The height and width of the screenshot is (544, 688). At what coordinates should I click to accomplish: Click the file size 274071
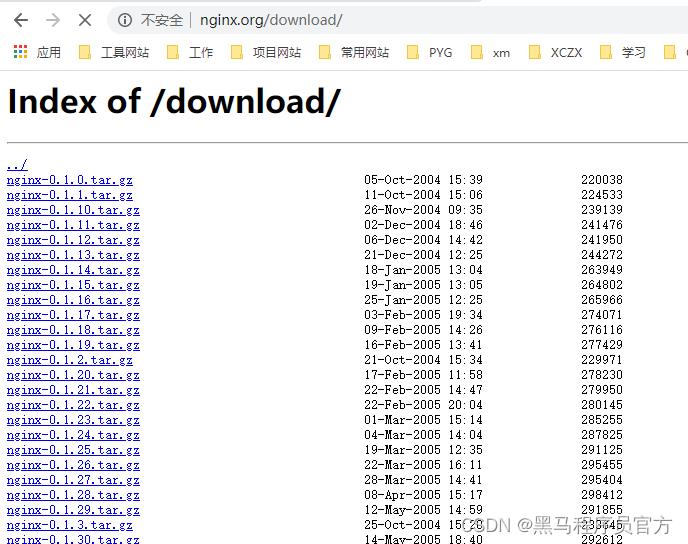(602, 315)
